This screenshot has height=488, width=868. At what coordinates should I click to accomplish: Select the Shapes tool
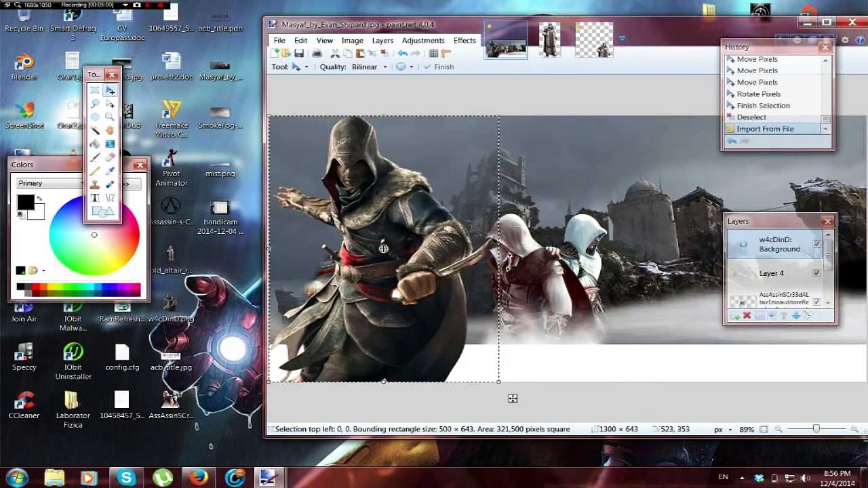click(x=102, y=212)
